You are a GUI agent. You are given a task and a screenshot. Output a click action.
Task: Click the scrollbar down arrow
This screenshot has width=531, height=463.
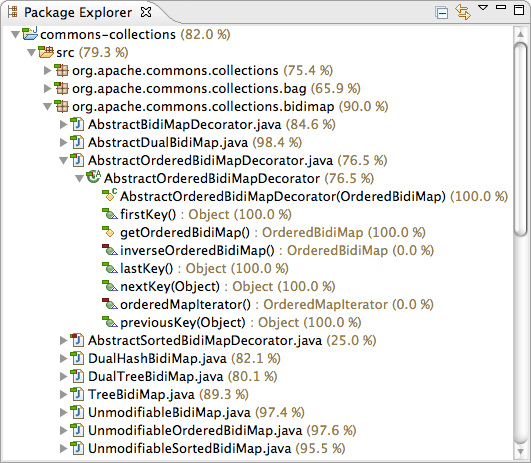click(520, 452)
